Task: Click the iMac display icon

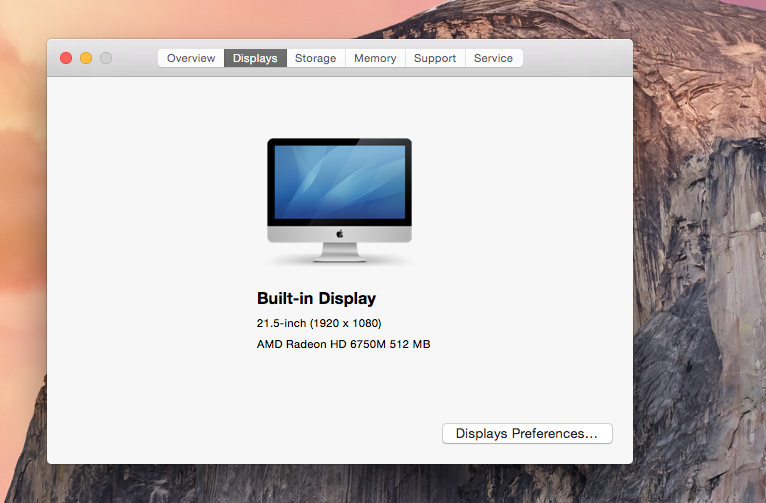Action: point(340,200)
